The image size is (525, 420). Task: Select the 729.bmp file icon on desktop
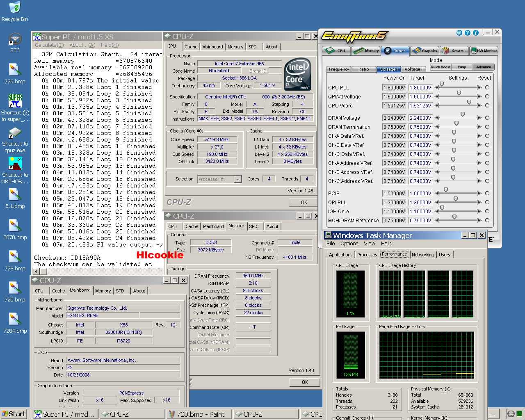click(15, 70)
